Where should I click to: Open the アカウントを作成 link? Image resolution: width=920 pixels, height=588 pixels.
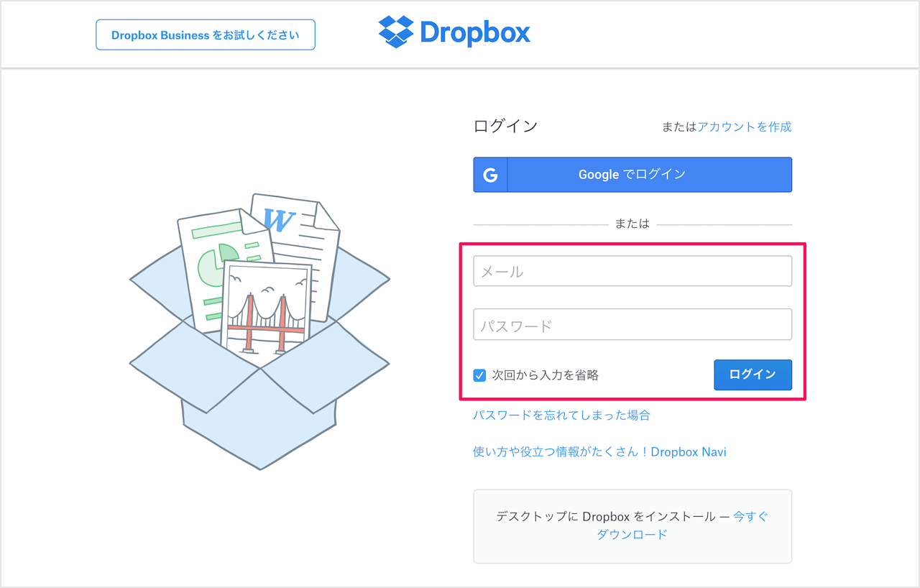coord(745,127)
